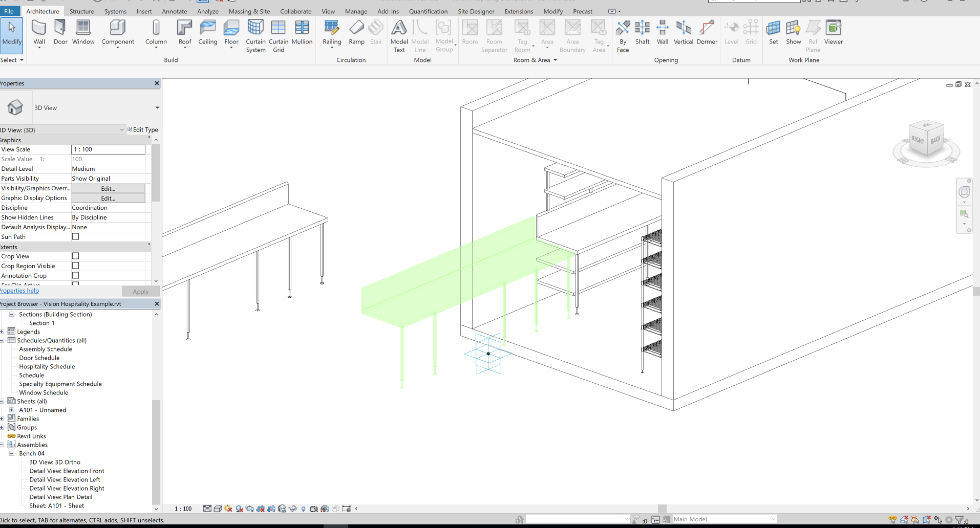Enable the Sun Path checkbox in Properties
The width and height of the screenshot is (980, 528).
click(x=75, y=236)
